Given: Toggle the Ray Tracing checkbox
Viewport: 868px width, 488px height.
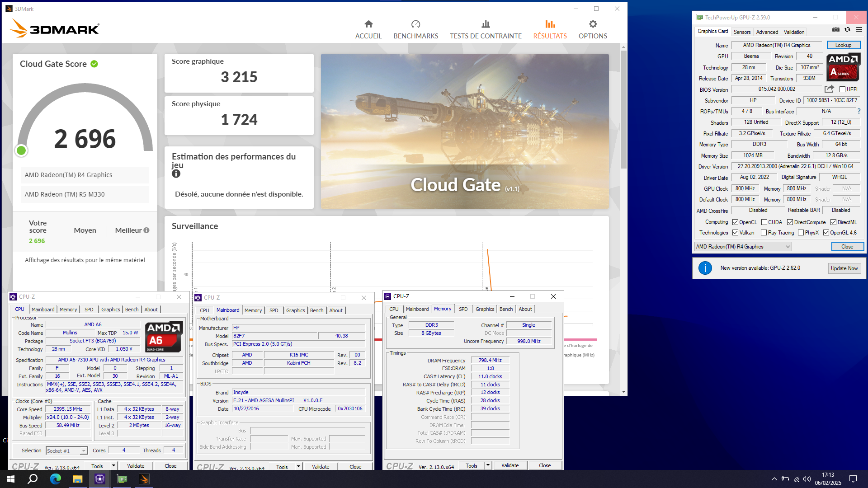Looking at the screenshot, I should [764, 233].
